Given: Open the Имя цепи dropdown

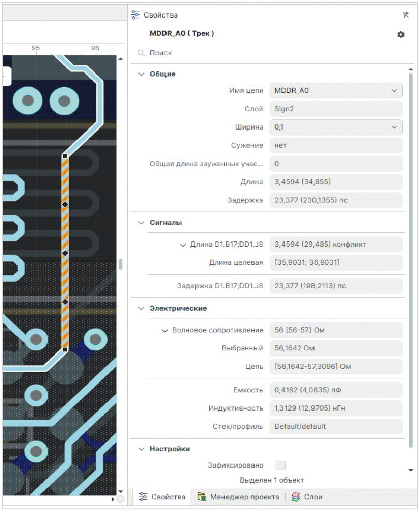Looking at the screenshot, I should point(394,90).
